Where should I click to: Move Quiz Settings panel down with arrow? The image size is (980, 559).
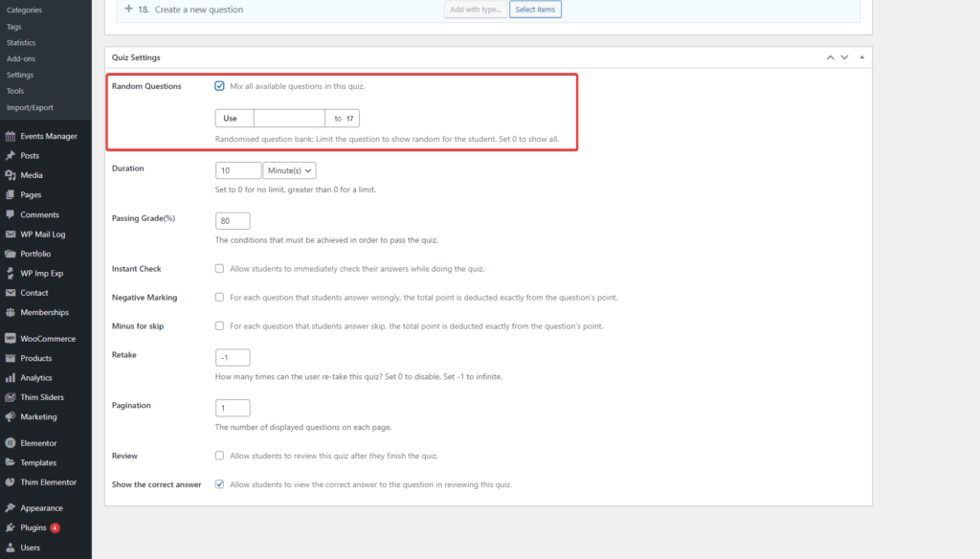(844, 57)
